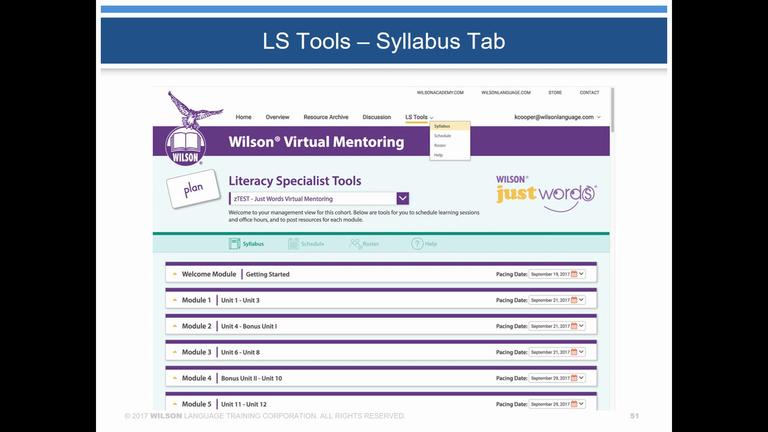Follow the WILSONACADEMY.COM link
This screenshot has width=768, height=432.
[x=440, y=93]
